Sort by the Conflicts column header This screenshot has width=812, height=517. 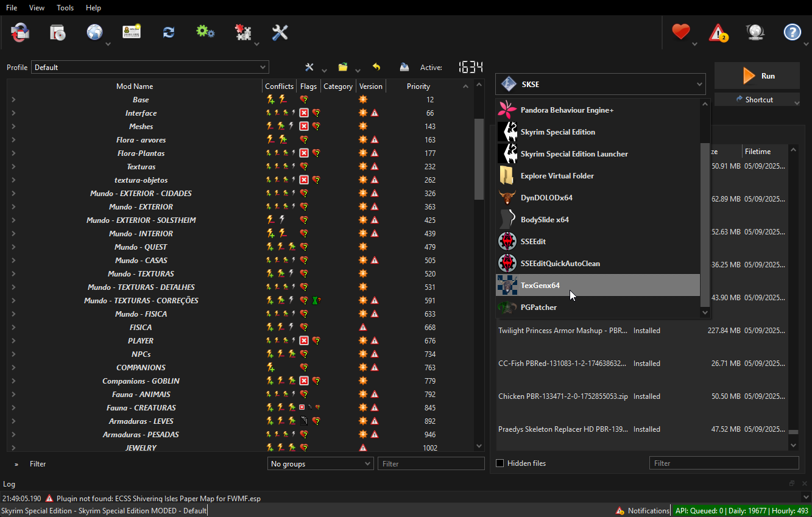point(280,86)
